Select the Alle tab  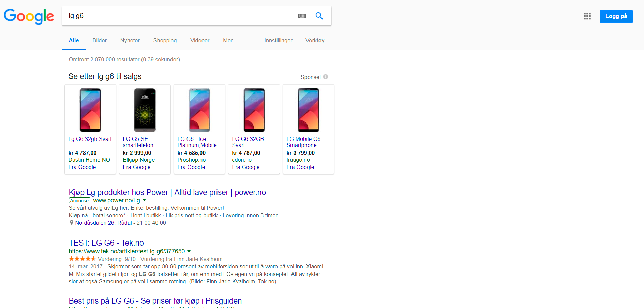(74, 40)
